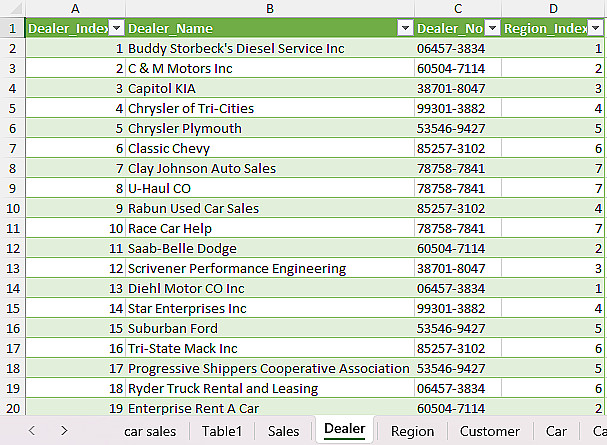Image resolution: width=607 pixels, height=445 pixels.
Task: Select column C header
Action: 458,9
